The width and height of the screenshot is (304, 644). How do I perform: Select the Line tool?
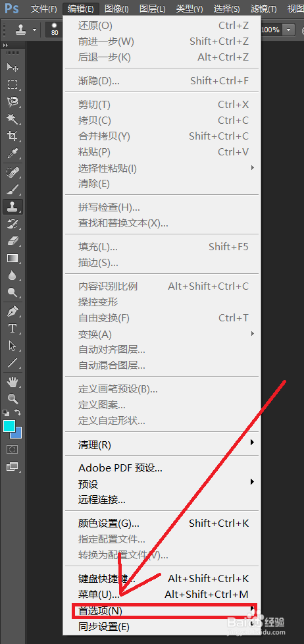[x=13, y=363]
